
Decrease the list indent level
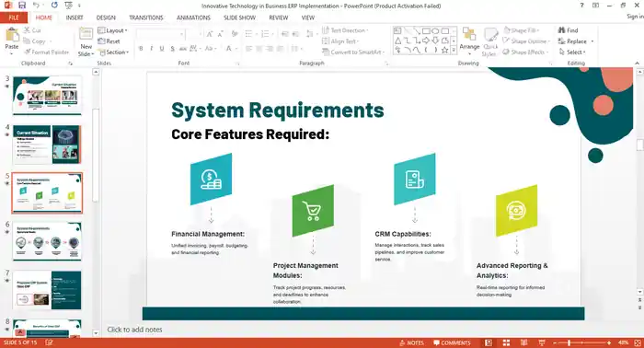[285, 34]
